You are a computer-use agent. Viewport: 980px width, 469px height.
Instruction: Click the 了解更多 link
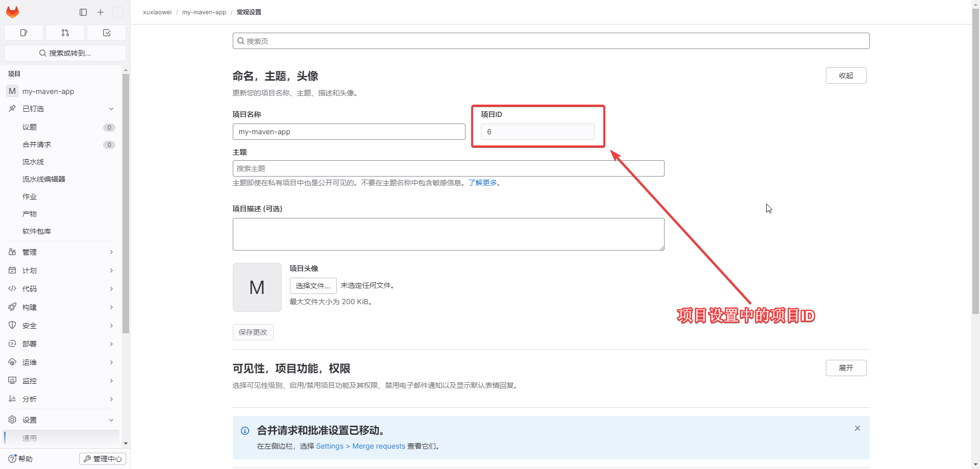coord(482,183)
